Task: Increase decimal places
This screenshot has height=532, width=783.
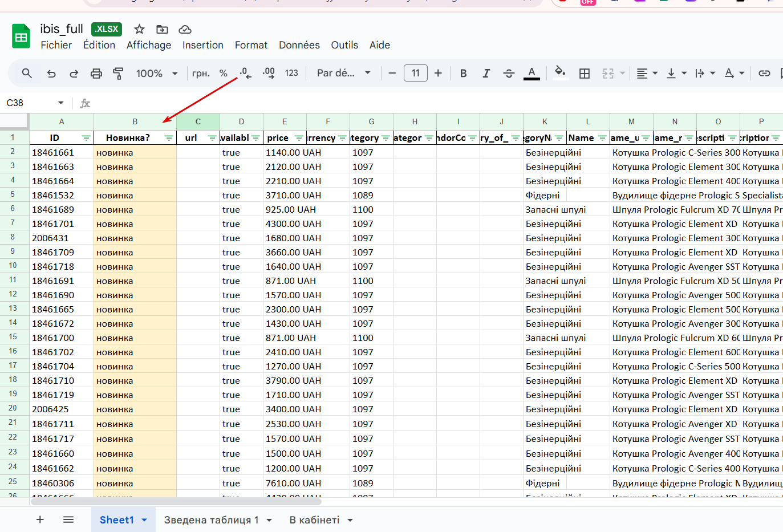Action: pos(269,73)
